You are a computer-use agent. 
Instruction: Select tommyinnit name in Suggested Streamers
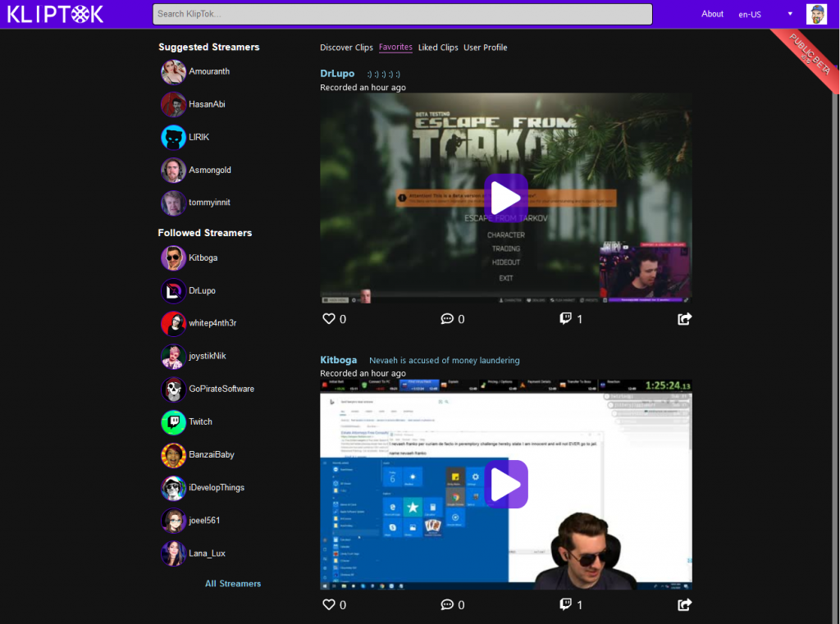(x=209, y=203)
